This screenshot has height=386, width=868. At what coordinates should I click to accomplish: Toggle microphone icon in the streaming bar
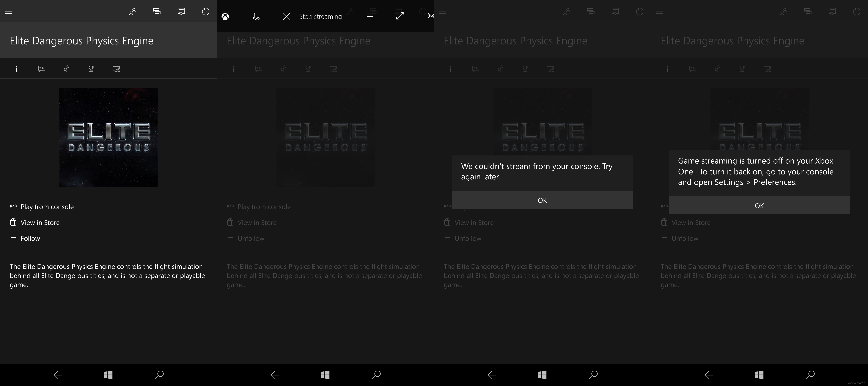256,17
